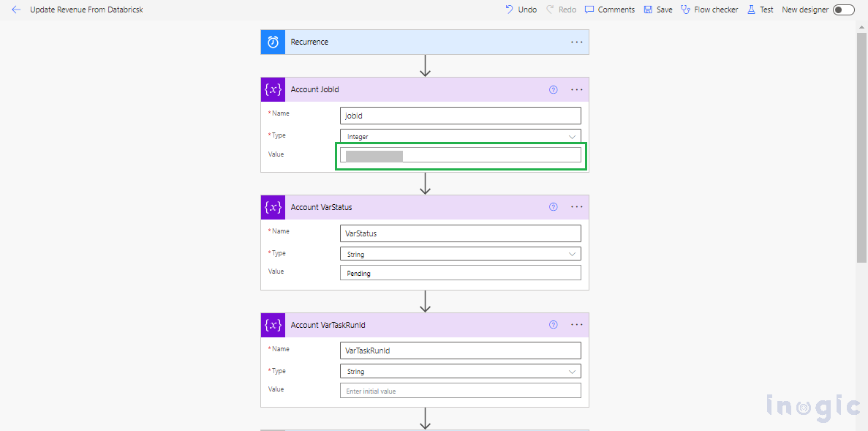Click the Redo button

click(x=561, y=10)
